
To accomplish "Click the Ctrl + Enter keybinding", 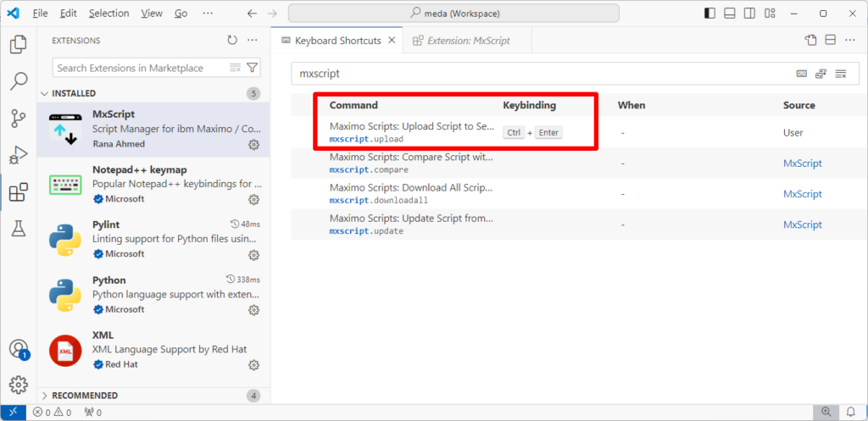I will [532, 133].
